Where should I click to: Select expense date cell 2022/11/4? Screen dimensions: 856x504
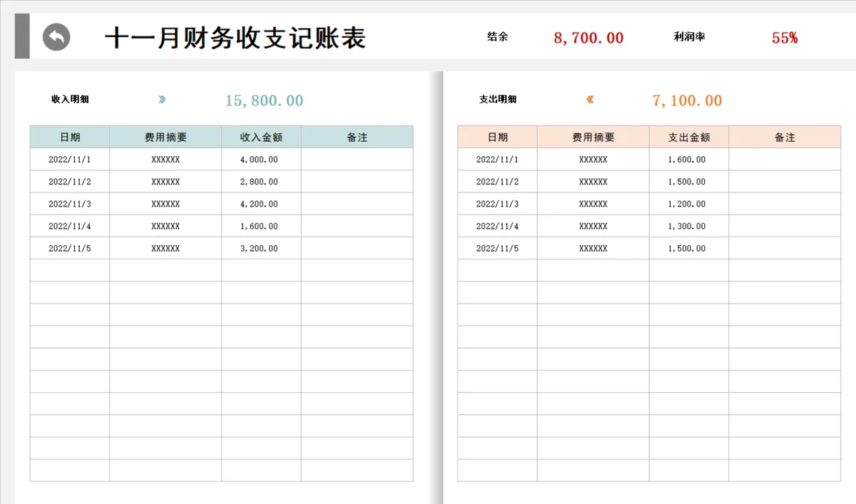[497, 226]
